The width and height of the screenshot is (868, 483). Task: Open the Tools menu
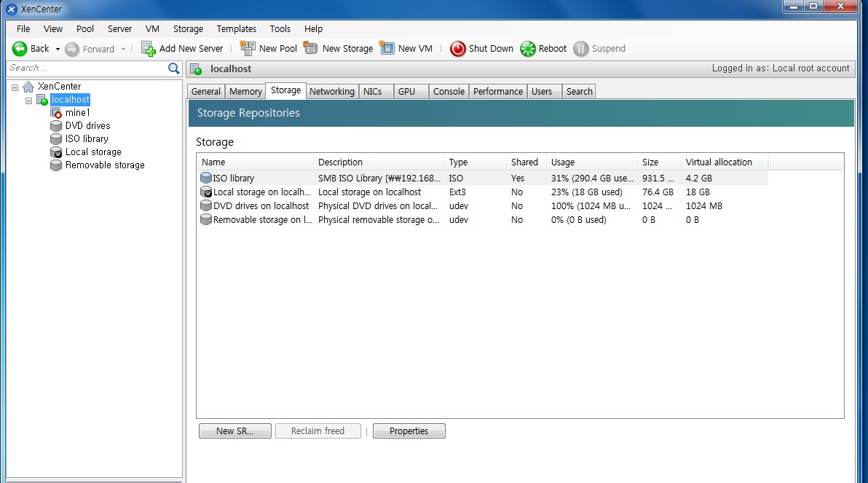click(280, 29)
